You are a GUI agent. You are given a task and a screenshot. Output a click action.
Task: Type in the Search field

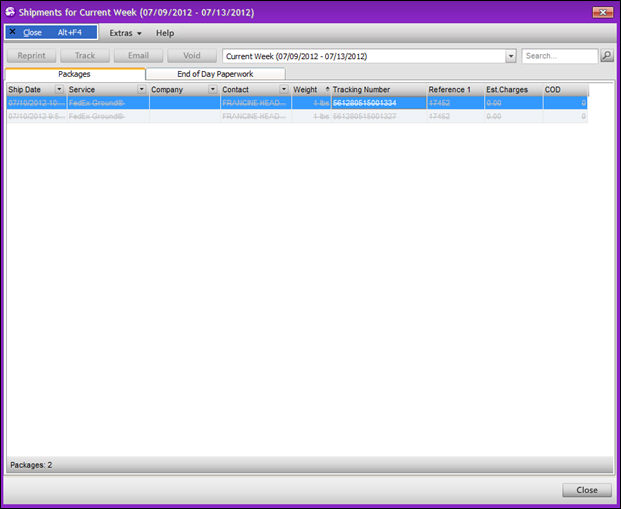(x=559, y=57)
